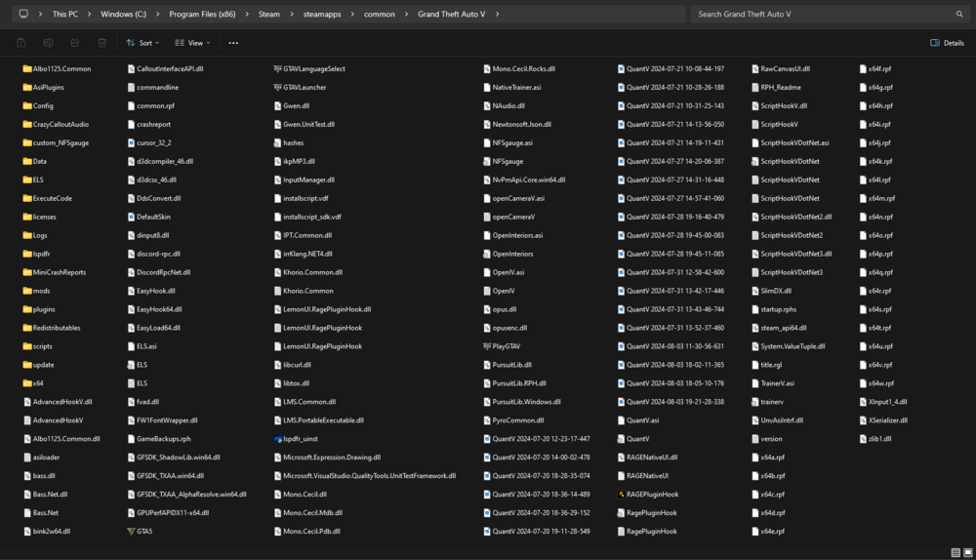Image resolution: width=976 pixels, height=560 pixels.
Task: Navigate to Program Files (x86) breadcrumb
Action: 202,14
